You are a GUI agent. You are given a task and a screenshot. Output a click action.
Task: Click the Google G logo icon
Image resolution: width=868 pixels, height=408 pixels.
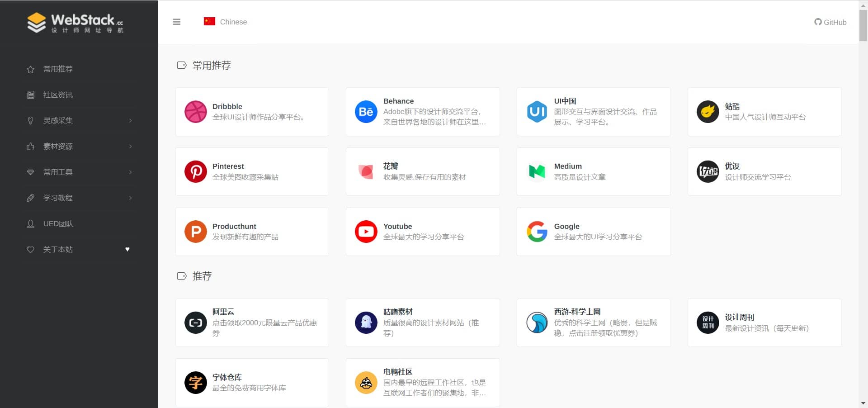click(x=537, y=232)
